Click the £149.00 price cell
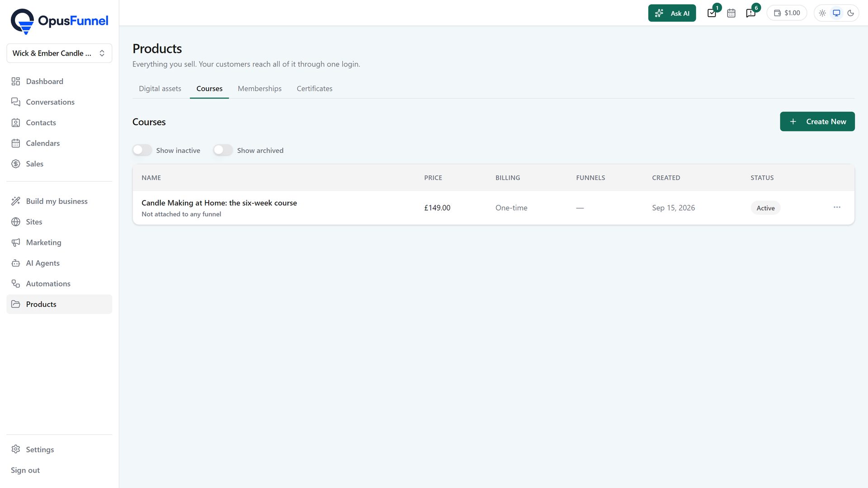 click(437, 208)
